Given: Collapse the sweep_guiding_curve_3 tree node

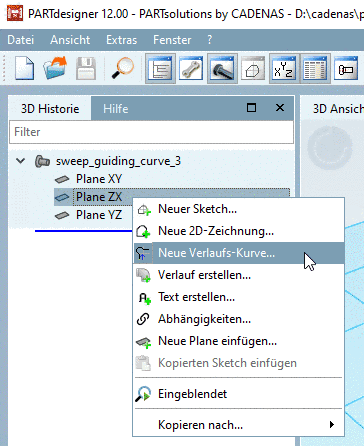Looking at the screenshot, I should [21, 161].
